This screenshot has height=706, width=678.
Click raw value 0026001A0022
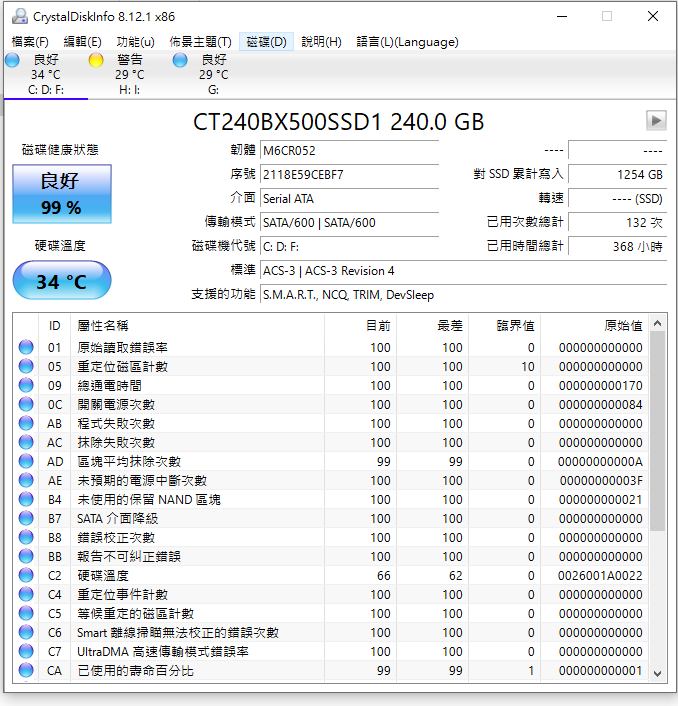(x=600, y=575)
